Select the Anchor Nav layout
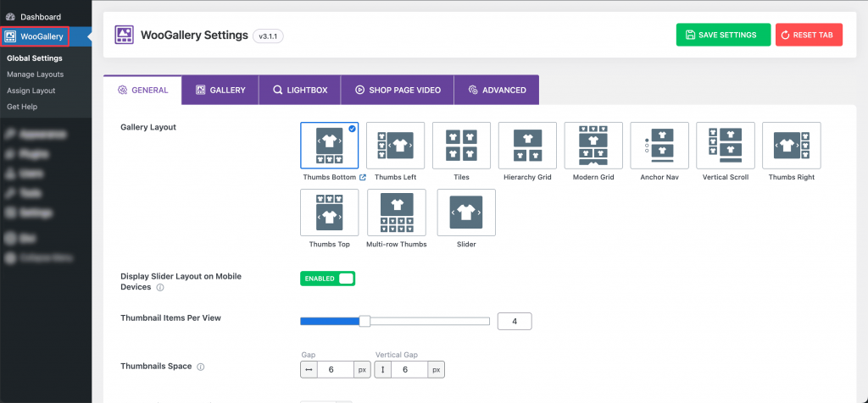Screen dimensions: 868x403 pos(659,146)
